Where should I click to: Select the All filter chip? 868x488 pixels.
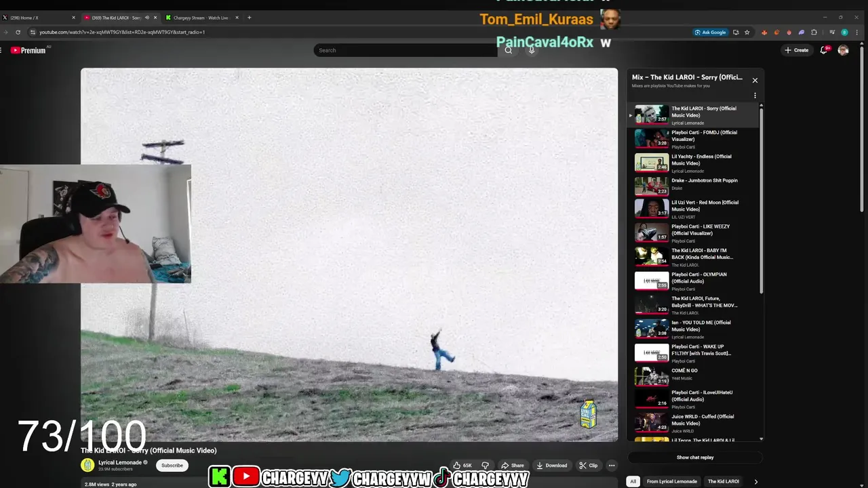[x=633, y=481]
